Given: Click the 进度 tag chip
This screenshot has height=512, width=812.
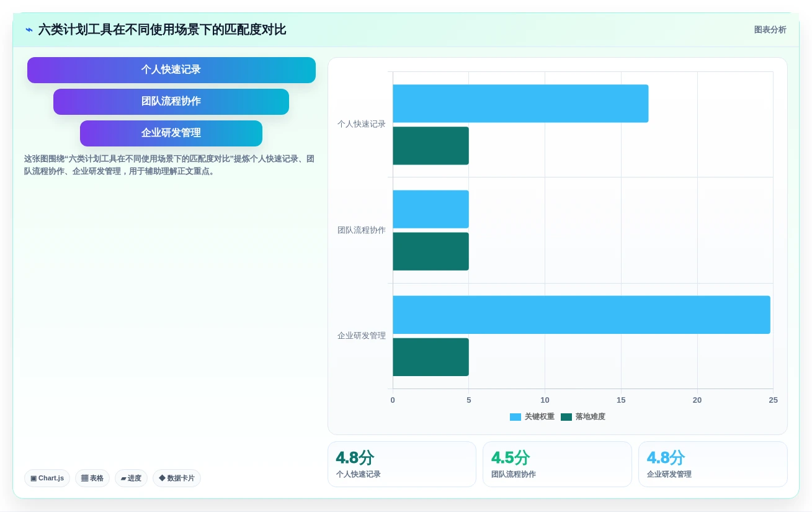Looking at the screenshot, I should click(x=131, y=478).
